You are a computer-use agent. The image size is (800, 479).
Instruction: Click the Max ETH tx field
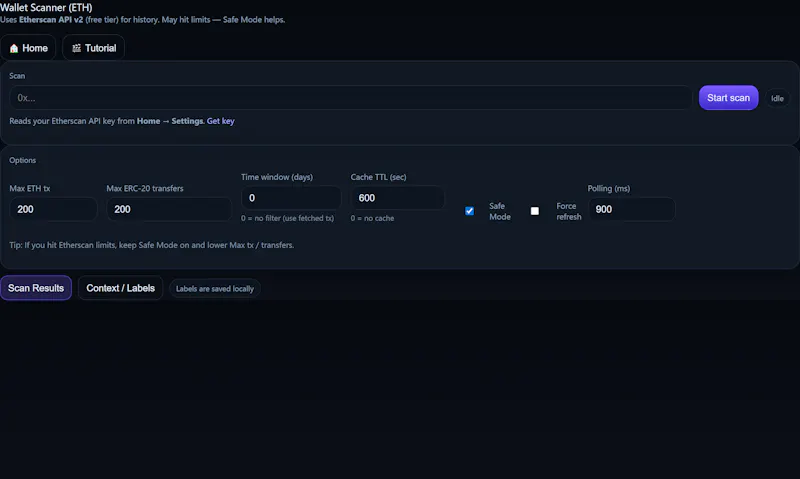[x=53, y=209]
